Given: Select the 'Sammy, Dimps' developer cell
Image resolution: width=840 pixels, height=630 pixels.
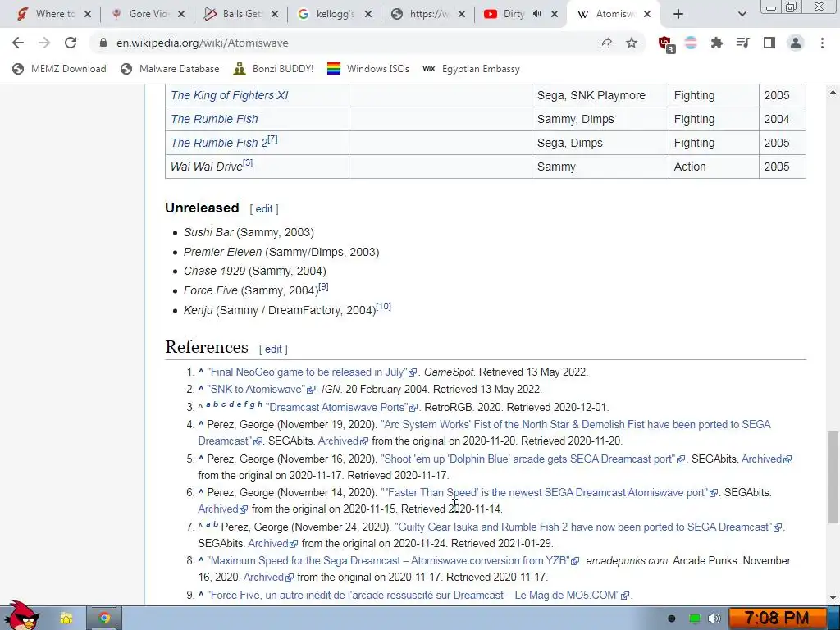Looking at the screenshot, I should [600, 119].
